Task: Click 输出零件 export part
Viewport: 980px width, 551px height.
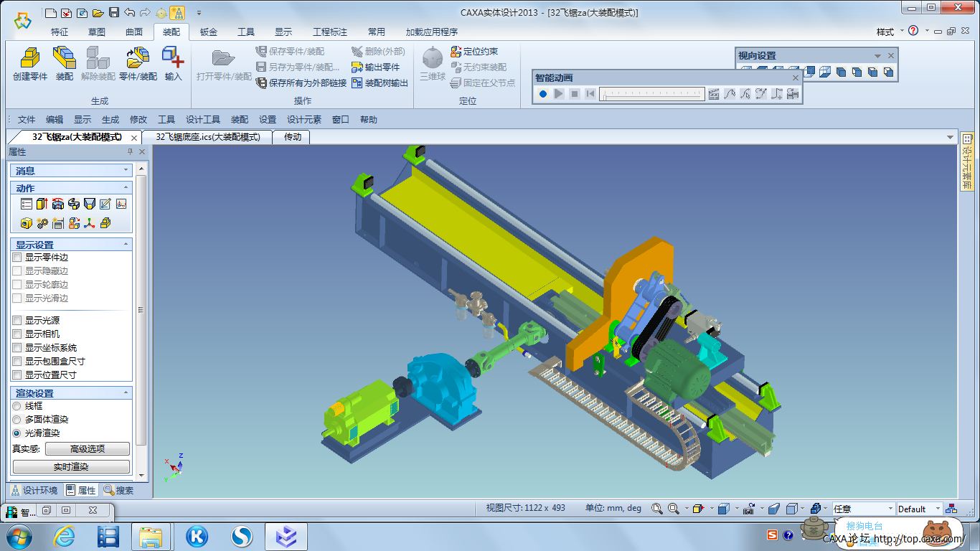Action: (x=375, y=67)
